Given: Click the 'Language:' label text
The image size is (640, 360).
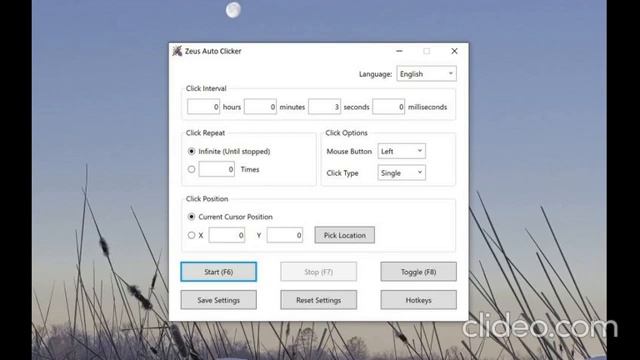Looking at the screenshot, I should pyautogui.click(x=376, y=74).
